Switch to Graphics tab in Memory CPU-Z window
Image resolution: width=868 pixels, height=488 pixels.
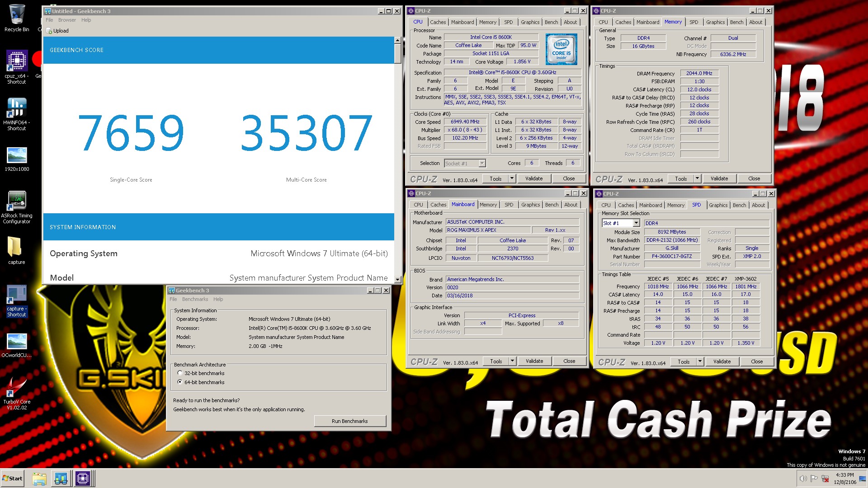715,22
